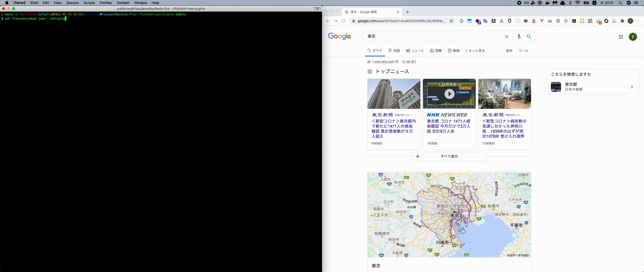
Task: Switch to the 画像 images tab
Action: click(436, 51)
